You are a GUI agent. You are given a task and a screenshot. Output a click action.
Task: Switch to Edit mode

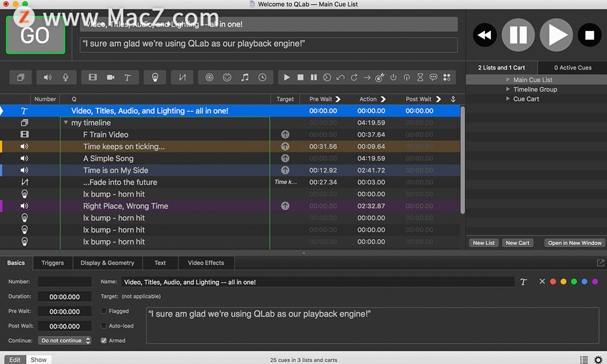[15, 360]
